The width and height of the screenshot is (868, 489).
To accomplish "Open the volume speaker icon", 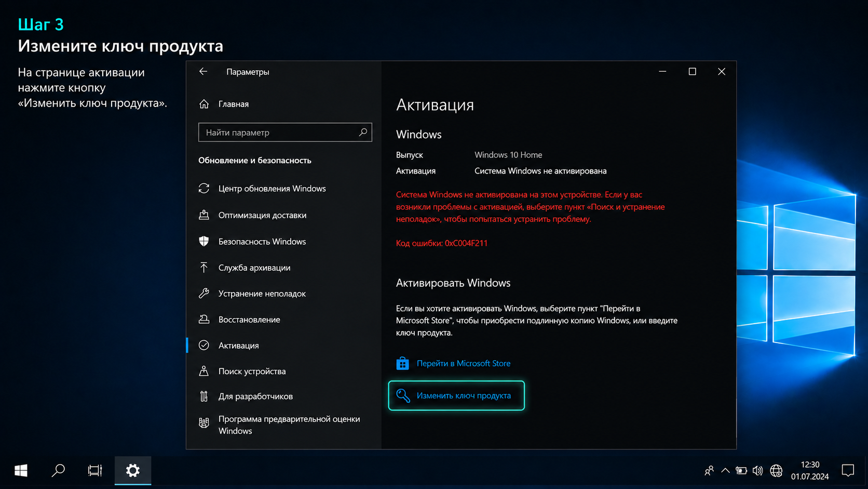I will point(758,471).
